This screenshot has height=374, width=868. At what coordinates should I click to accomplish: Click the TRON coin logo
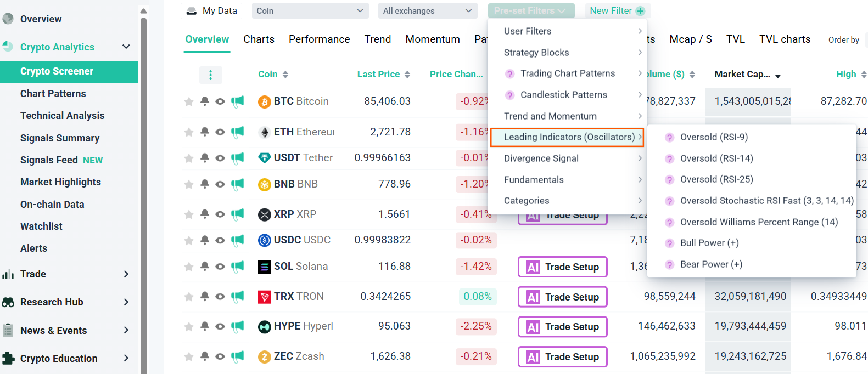(x=265, y=297)
